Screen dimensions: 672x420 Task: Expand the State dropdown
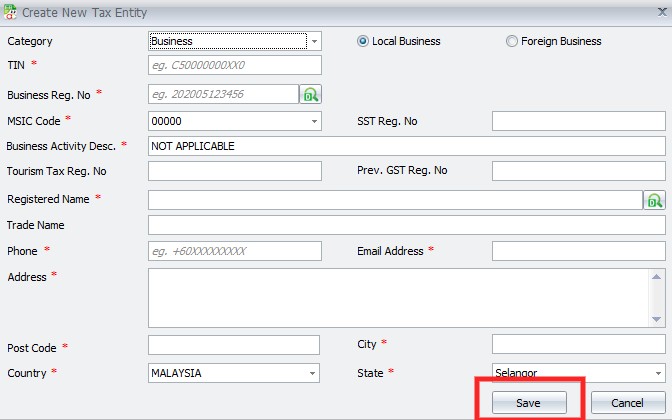click(x=658, y=373)
